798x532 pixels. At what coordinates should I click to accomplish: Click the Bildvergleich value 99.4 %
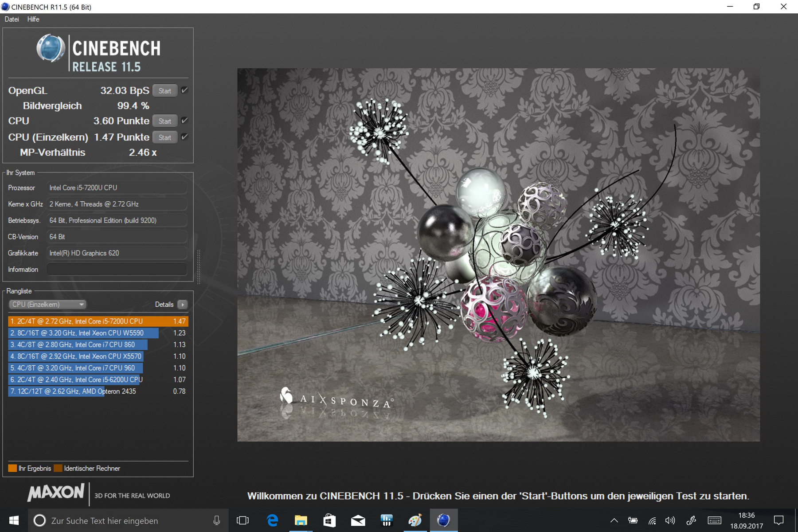[133, 106]
